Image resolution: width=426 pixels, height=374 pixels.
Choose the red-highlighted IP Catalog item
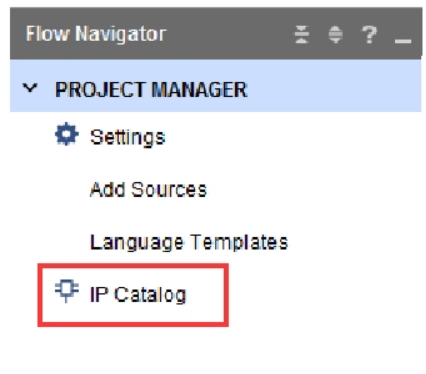133,295
